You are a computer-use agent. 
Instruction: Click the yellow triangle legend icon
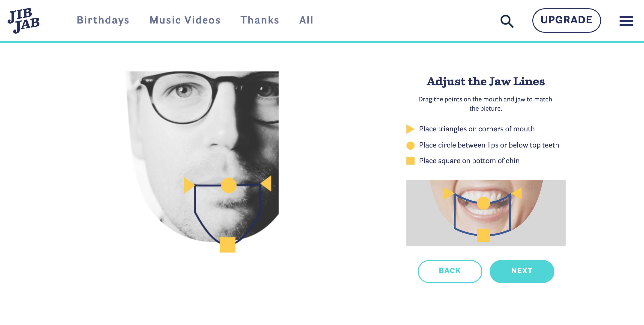410,129
